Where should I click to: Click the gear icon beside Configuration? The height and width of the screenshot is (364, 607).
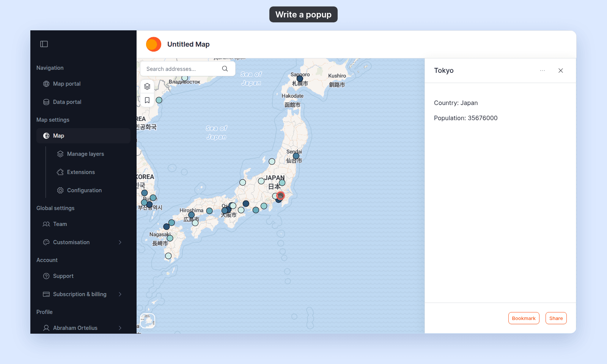click(60, 190)
